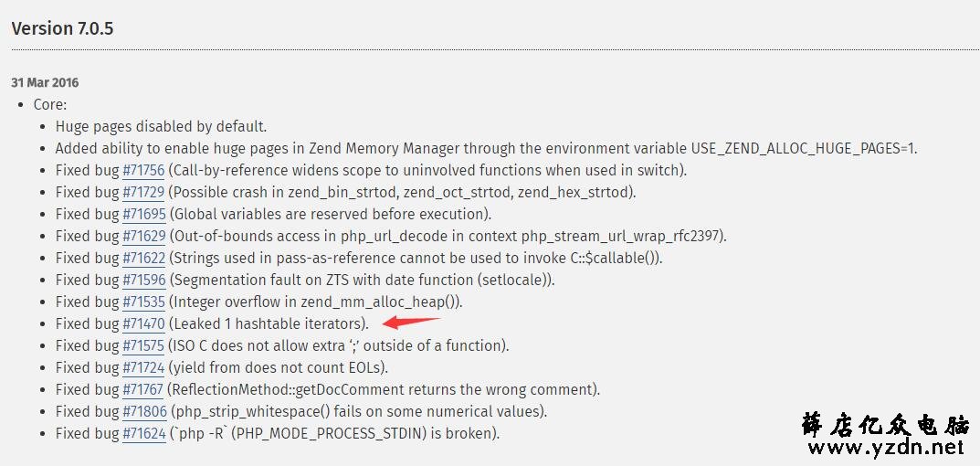The height and width of the screenshot is (466, 980).
Task: Open bug #71470 hashtable iterators link
Action: point(143,323)
